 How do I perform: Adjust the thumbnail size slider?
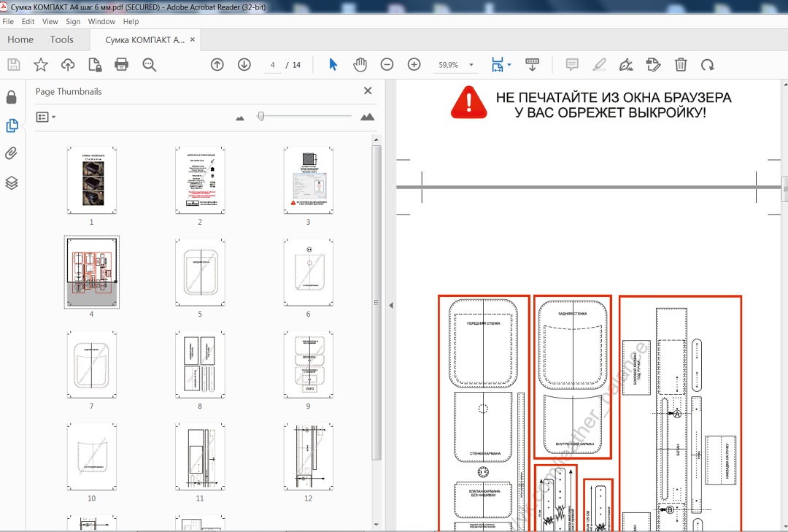[261, 117]
